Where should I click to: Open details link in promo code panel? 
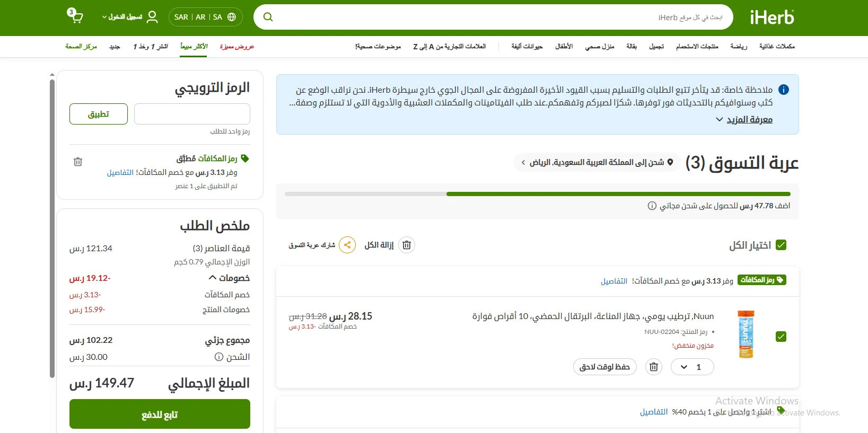tap(120, 172)
